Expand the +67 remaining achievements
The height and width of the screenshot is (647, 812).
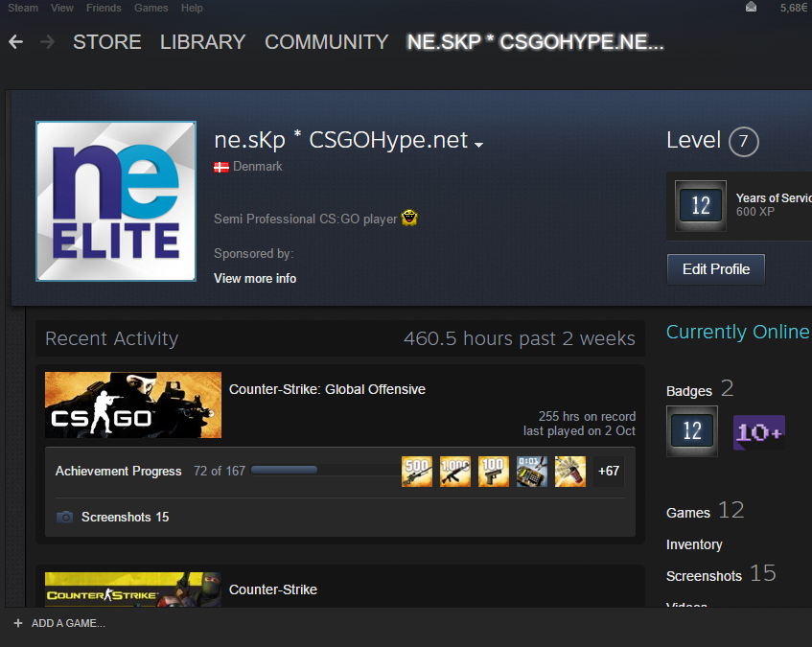(609, 471)
